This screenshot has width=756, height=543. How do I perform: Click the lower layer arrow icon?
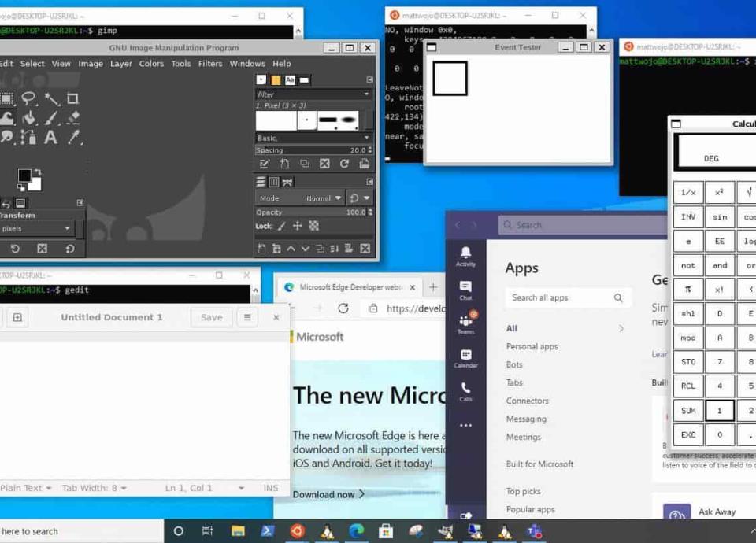(x=306, y=249)
